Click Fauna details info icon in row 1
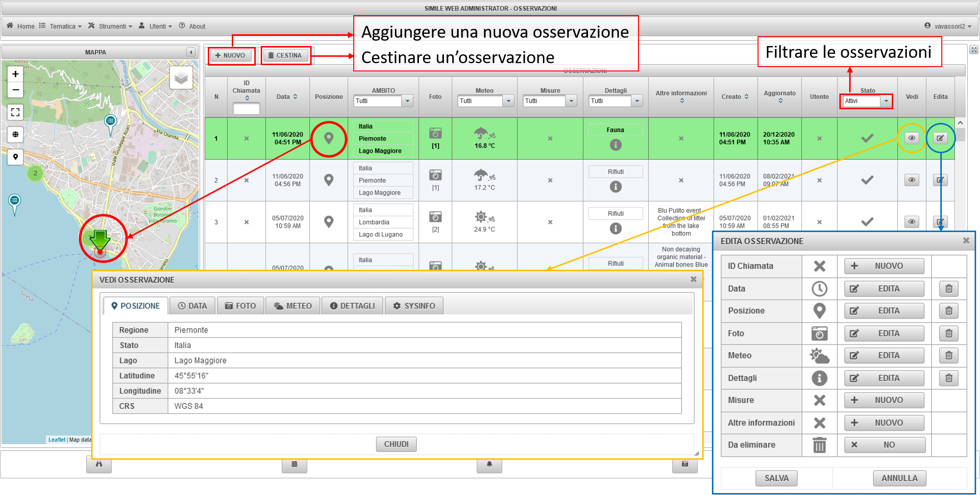 [615, 145]
